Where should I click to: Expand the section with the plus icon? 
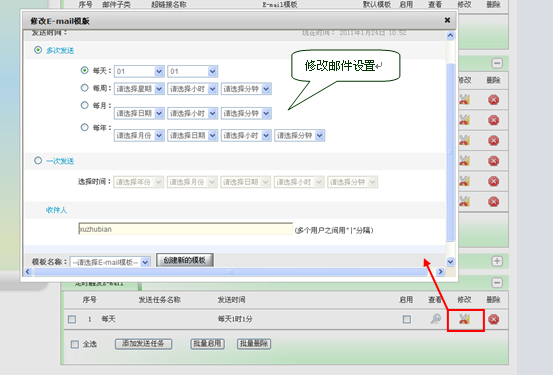point(497,261)
